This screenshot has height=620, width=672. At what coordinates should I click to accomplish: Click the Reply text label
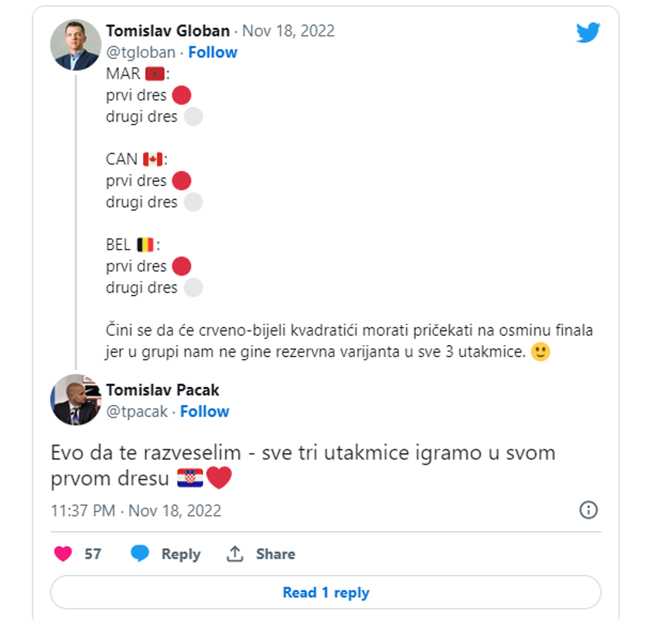coord(181,554)
